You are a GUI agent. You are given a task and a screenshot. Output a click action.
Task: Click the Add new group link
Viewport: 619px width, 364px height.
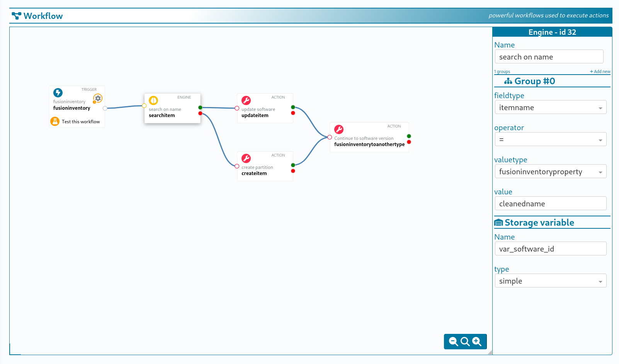(600, 71)
